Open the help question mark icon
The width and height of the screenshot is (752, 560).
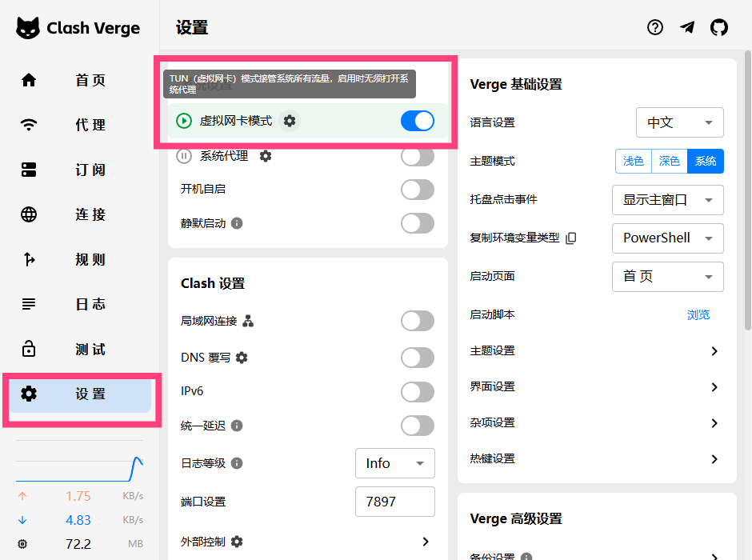pyautogui.click(x=655, y=27)
